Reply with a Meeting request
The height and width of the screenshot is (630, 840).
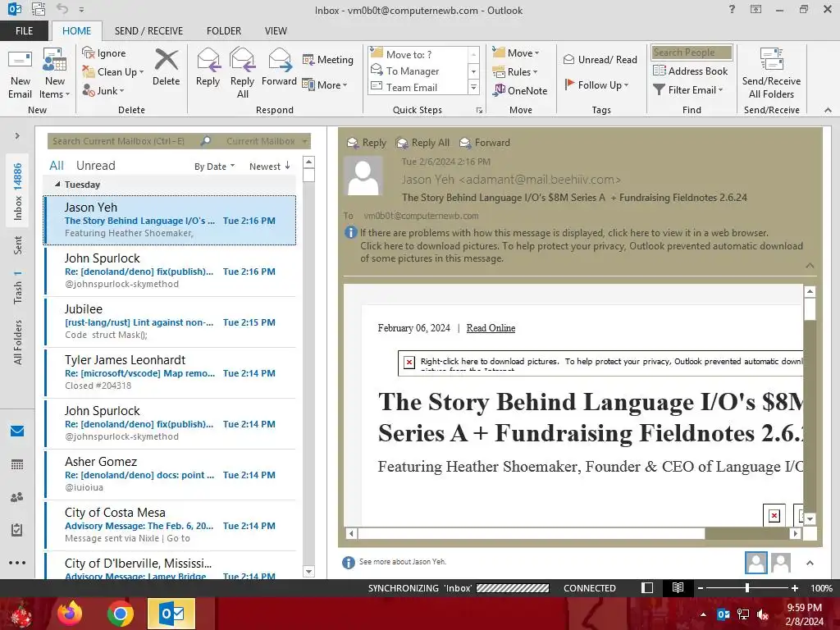(x=328, y=59)
